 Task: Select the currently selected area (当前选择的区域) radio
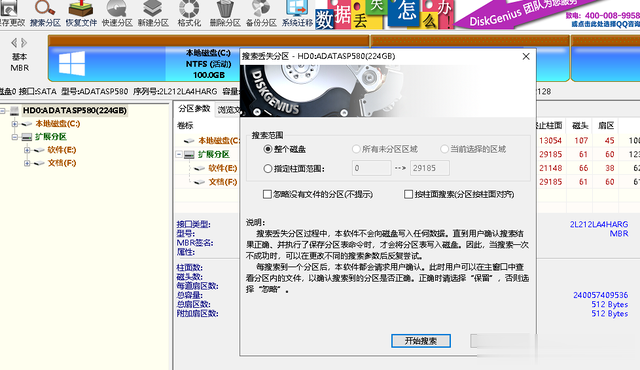coord(444,149)
